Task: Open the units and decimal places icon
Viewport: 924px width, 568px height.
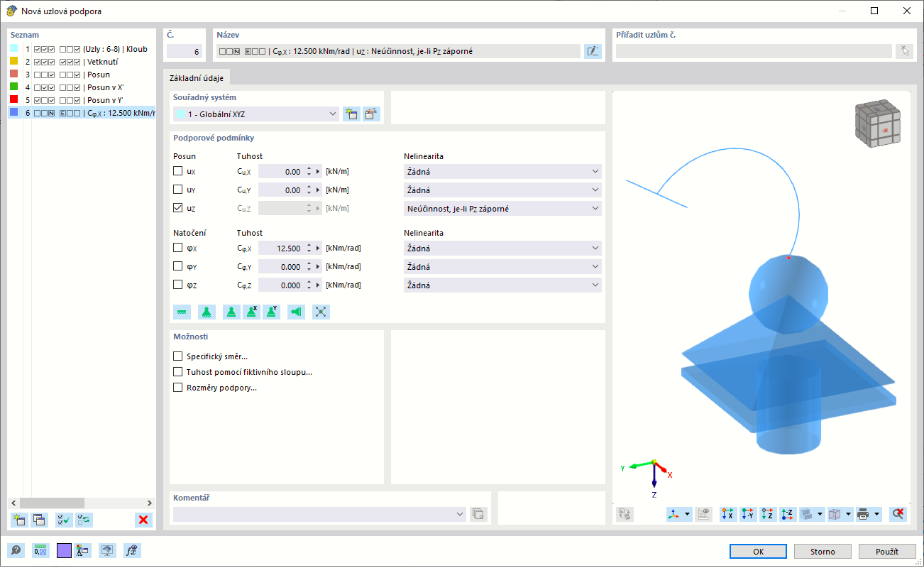Action: [40, 550]
